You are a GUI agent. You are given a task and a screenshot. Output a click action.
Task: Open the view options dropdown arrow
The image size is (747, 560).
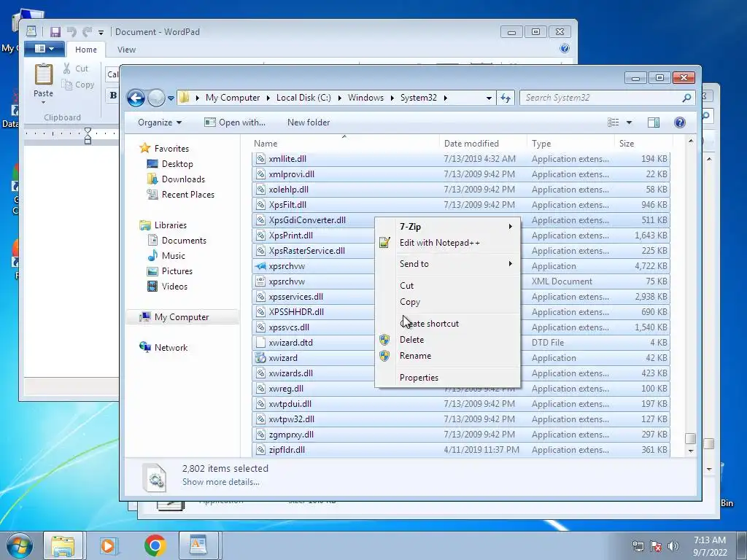[x=629, y=122]
